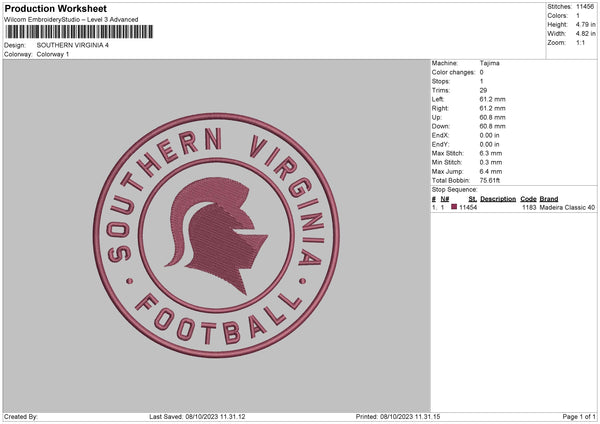
Task: Click the Colors count value 1
Action: [578, 16]
